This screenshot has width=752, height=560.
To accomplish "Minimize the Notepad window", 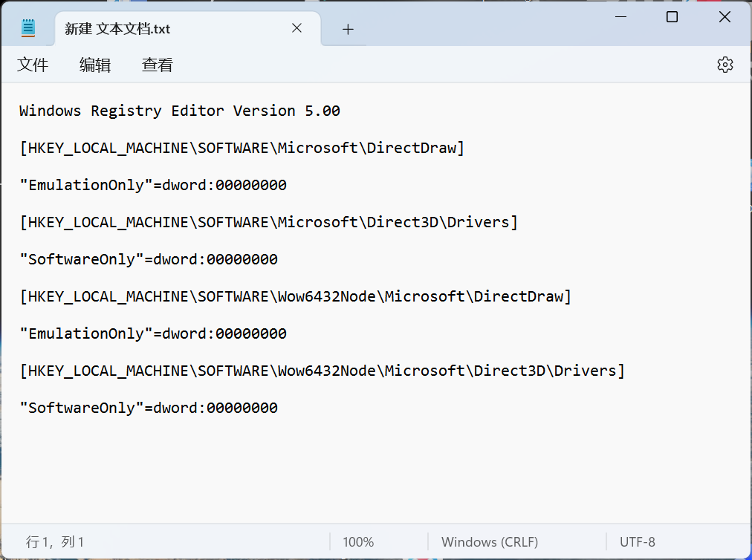I will pos(620,17).
